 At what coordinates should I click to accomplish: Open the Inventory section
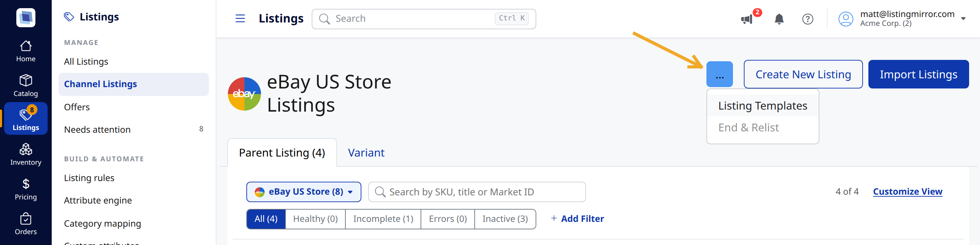[26, 154]
